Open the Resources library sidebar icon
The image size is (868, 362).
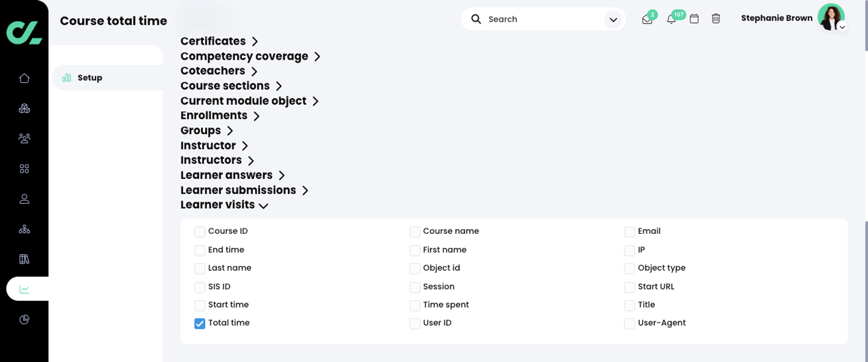[24, 259]
